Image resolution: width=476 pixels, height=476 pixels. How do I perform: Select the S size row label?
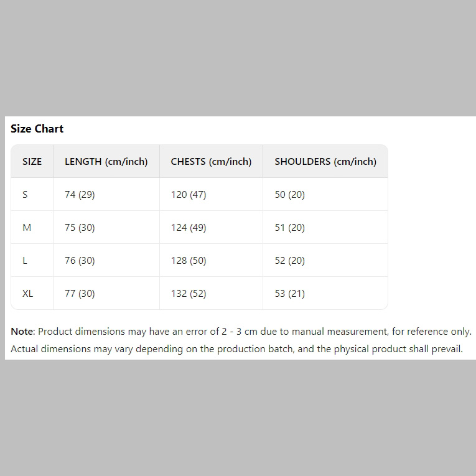pos(25,195)
